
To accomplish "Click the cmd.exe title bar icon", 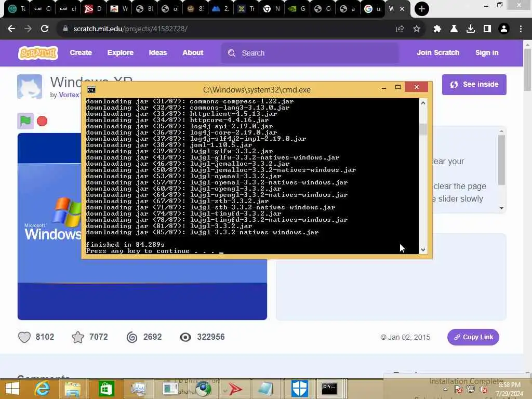I will coord(91,89).
